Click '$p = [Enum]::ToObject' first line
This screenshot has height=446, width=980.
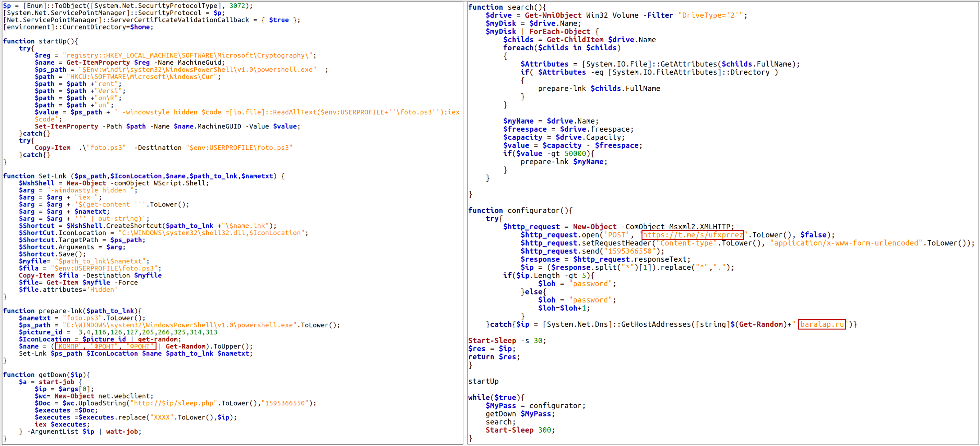tap(127, 6)
